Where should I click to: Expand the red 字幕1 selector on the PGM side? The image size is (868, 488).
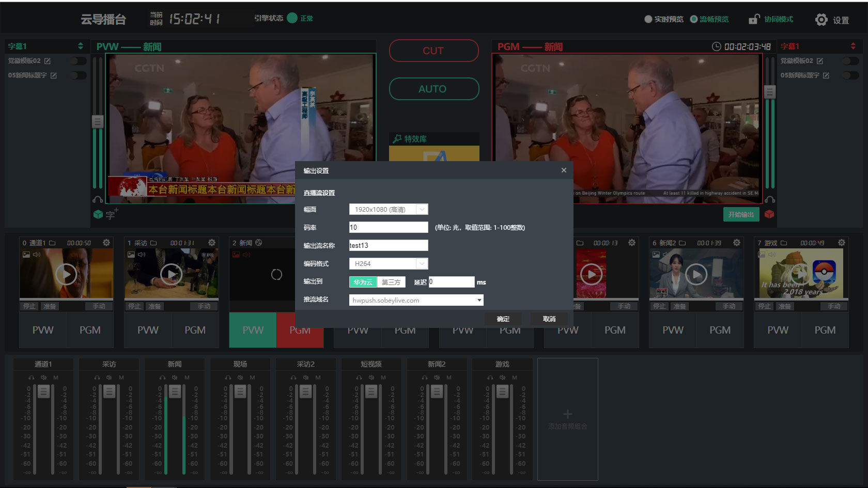853,46
